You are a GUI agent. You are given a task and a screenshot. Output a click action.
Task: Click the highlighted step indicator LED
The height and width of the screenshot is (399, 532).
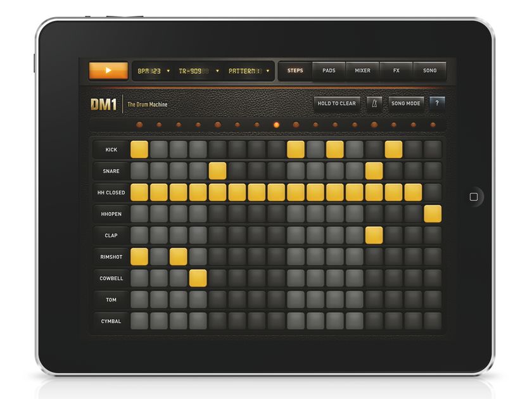click(x=277, y=125)
